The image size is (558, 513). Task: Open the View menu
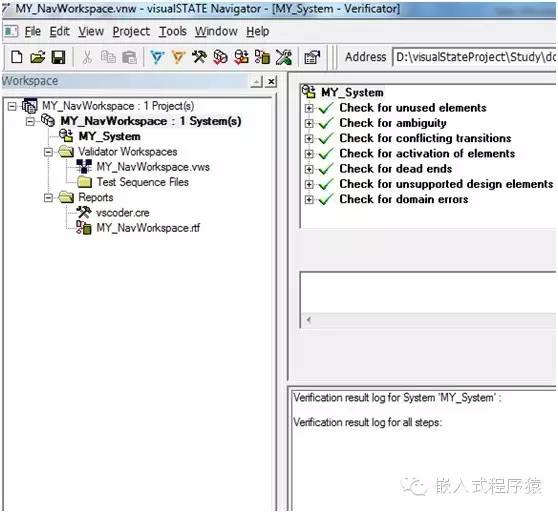click(x=91, y=31)
